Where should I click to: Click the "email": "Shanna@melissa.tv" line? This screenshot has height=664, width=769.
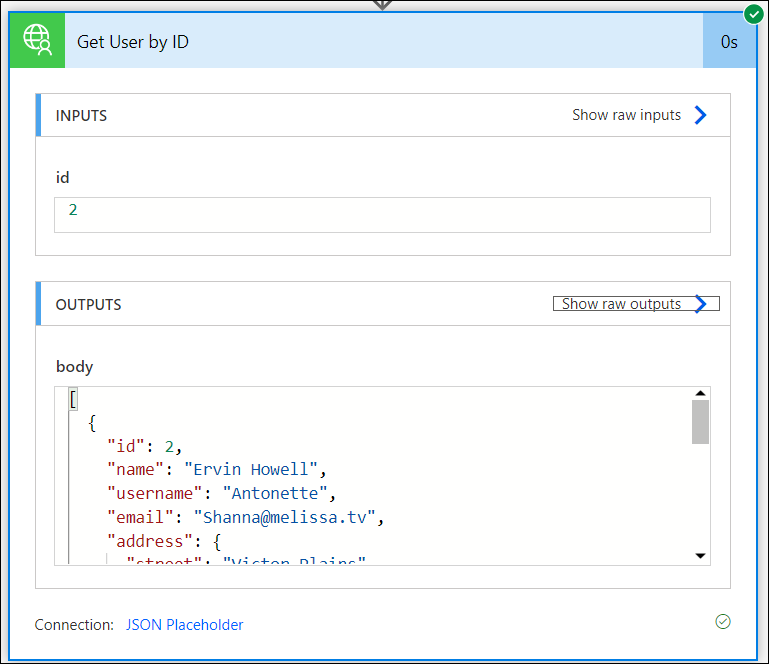click(x=246, y=517)
